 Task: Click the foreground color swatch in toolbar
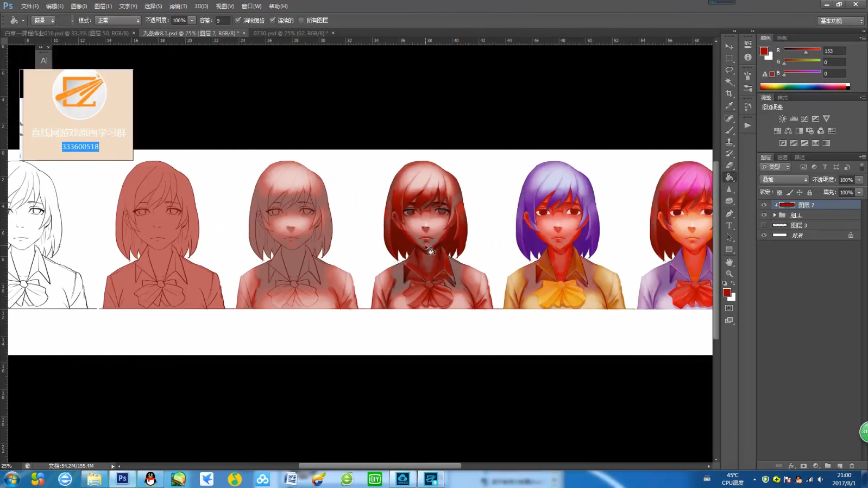727,293
